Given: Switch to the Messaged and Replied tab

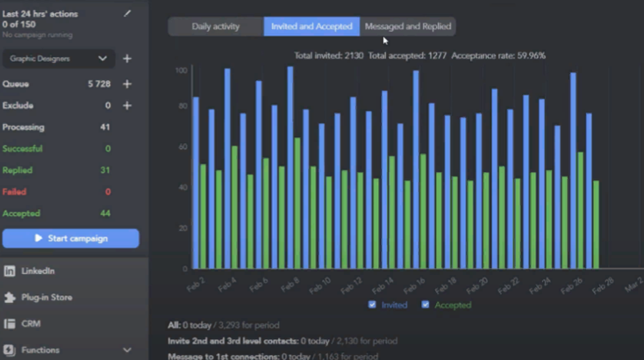Looking at the screenshot, I should 408,26.
